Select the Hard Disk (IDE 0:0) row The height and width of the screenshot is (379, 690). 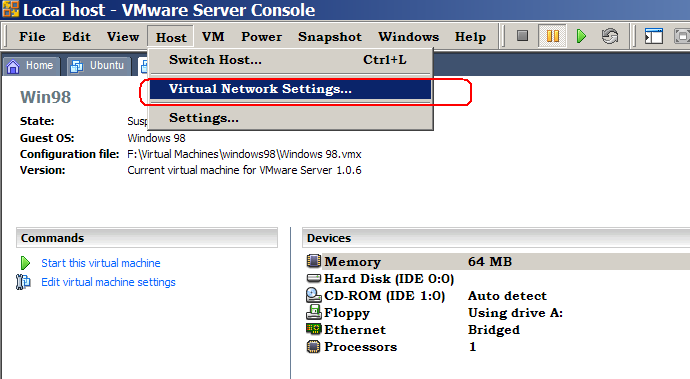pyautogui.click(x=497, y=279)
